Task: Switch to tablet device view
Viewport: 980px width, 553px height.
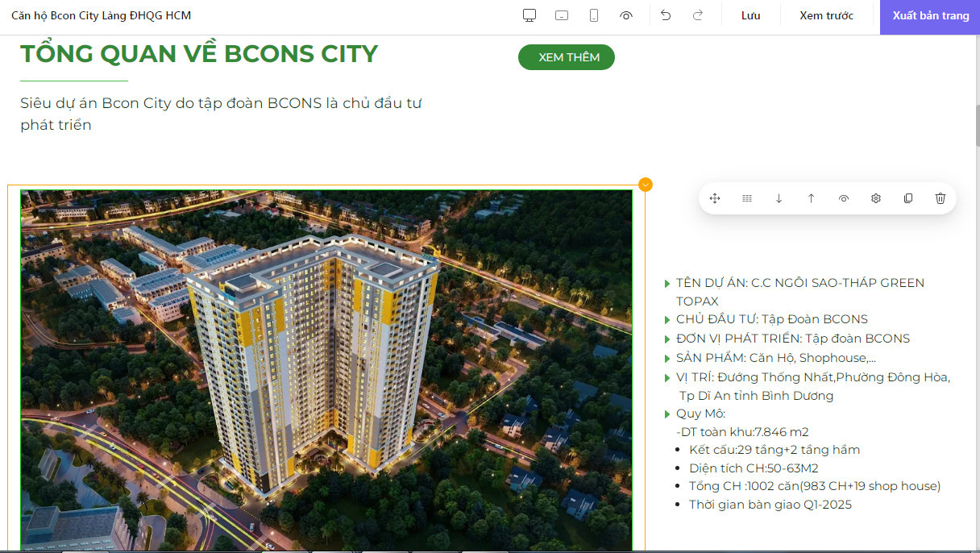Action: click(562, 16)
